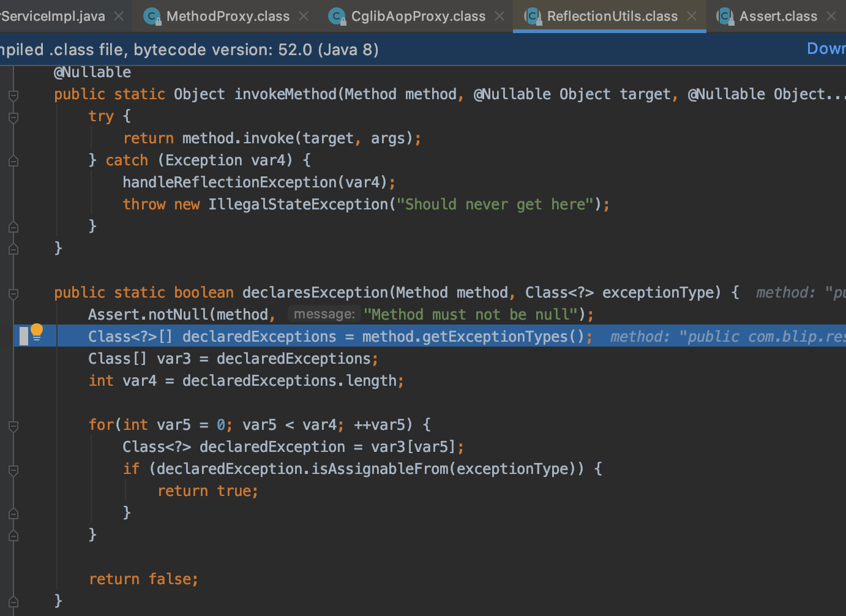
Task: Close the ServiceImpl.java tab
Action: (x=119, y=17)
